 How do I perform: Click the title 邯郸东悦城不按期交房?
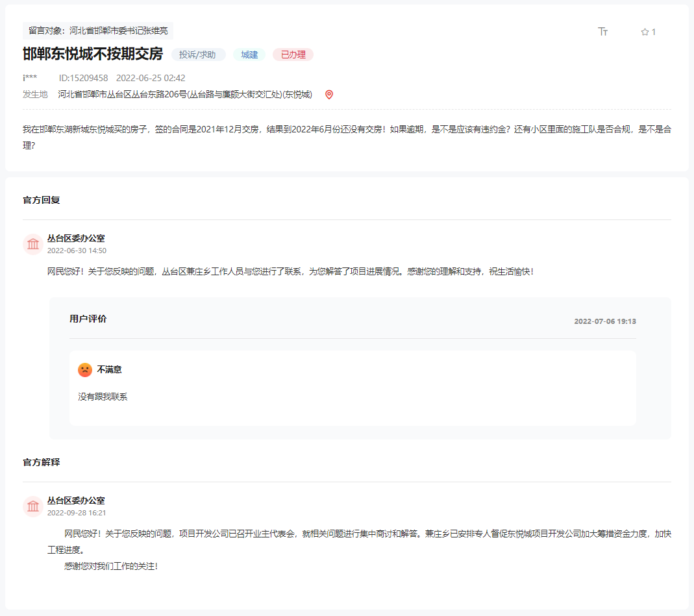point(93,54)
